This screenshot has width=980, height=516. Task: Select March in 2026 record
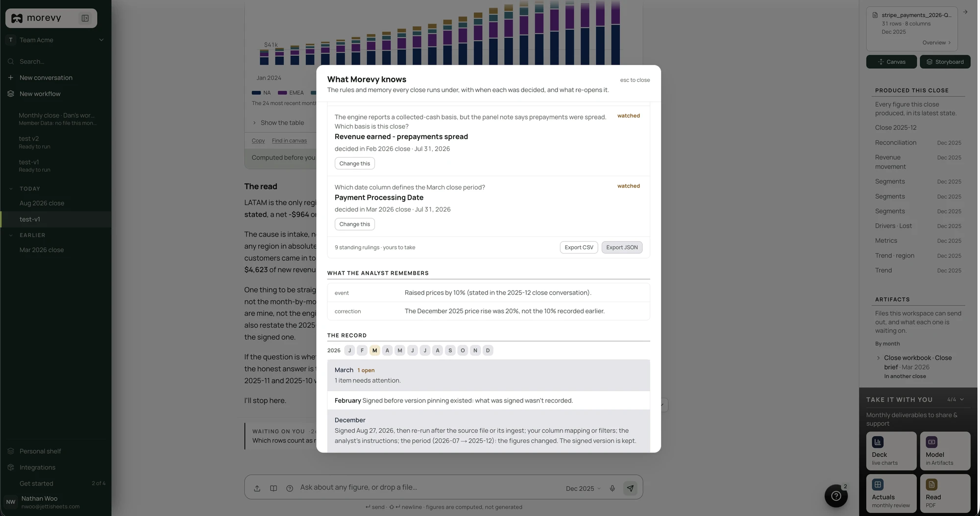375,351
